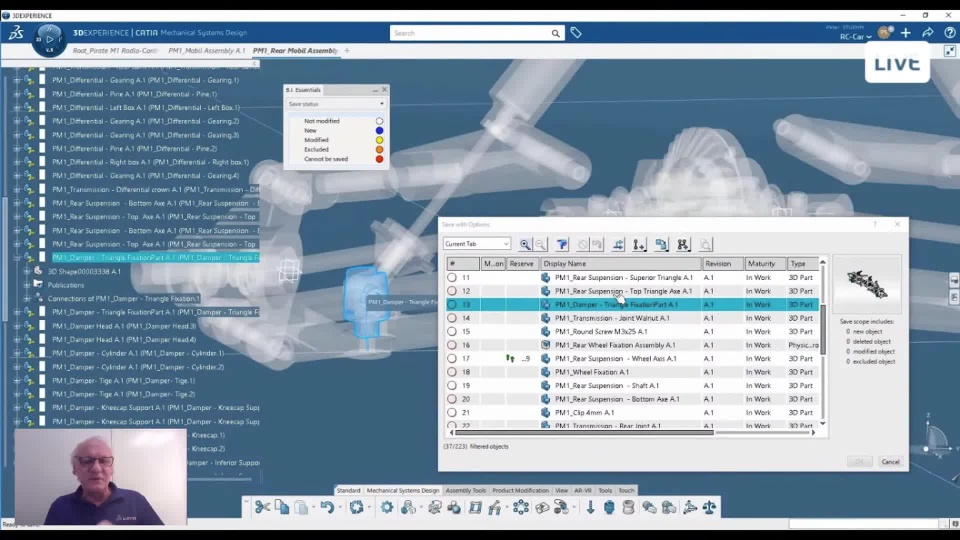This screenshot has height=540, width=960.
Task: Click the Update circular arrows icon in bottom toolbar
Action: tap(356, 507)
